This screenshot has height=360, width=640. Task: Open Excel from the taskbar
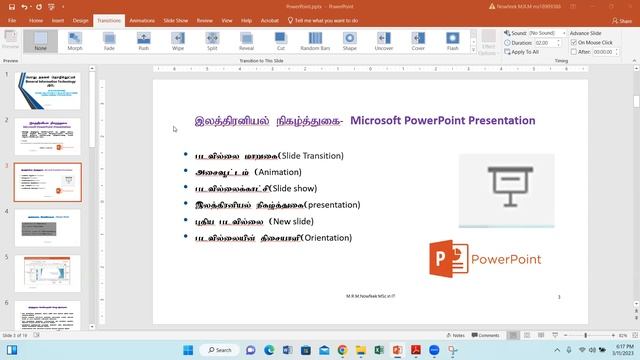pyautogui.click(x=379, y=350)
